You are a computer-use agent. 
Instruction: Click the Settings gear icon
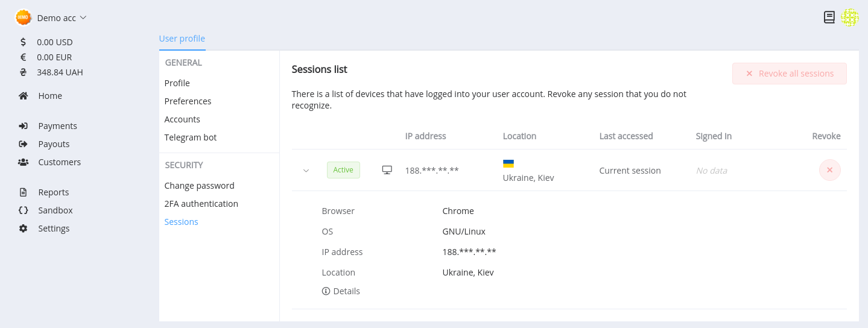point(24,229)
